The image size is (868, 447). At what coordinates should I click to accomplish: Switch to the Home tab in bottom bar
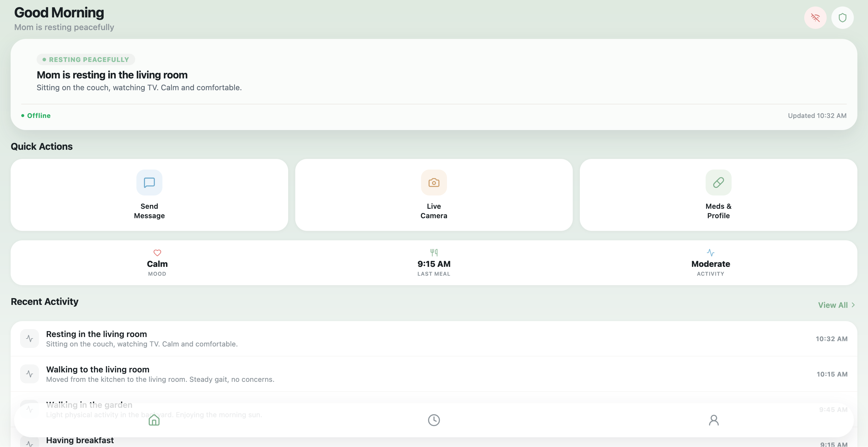click(x=154, y=420)
